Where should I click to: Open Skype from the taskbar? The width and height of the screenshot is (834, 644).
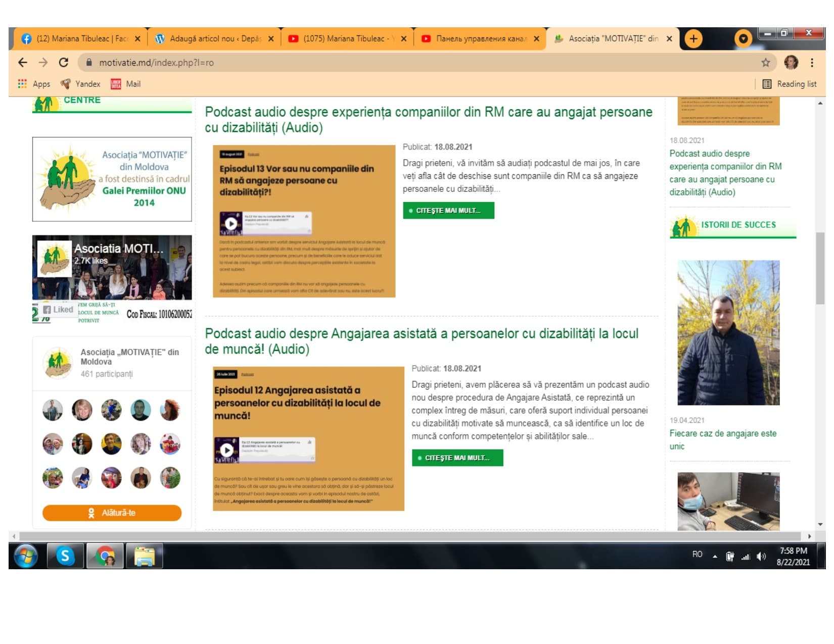coord(65,556)
